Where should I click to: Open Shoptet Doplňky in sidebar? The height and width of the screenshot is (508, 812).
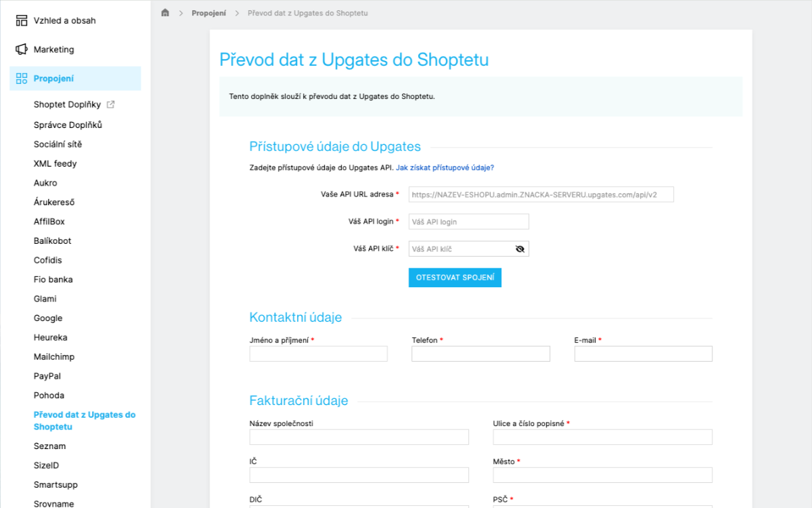(67, 104)
